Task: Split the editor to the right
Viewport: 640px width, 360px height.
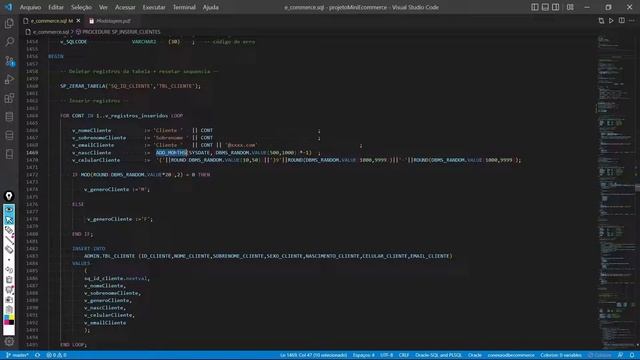Action: pos(621,21)
